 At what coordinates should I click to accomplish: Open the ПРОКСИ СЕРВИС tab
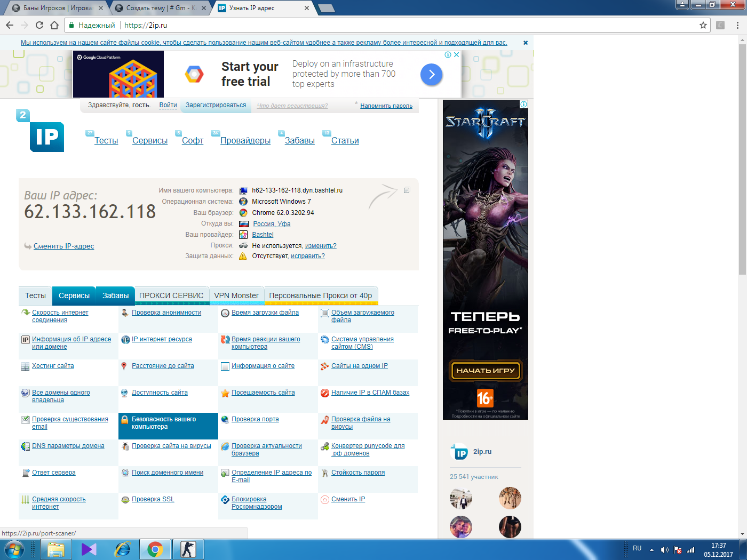coord(171,295)
